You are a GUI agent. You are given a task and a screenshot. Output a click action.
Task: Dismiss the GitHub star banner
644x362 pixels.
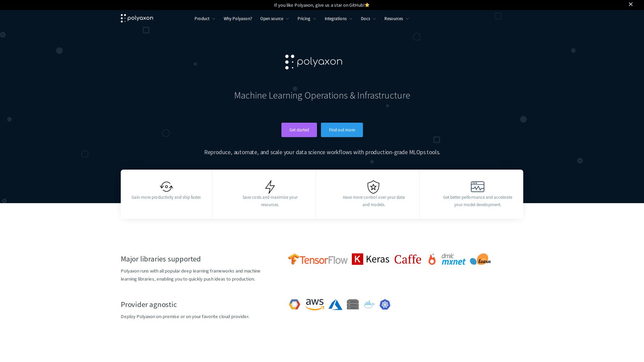pos(631,4)
